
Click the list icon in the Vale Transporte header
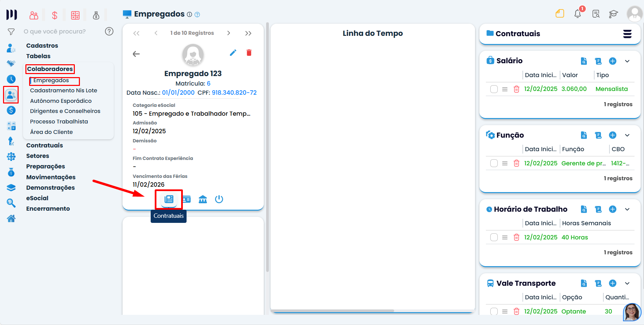pos(598,283)
